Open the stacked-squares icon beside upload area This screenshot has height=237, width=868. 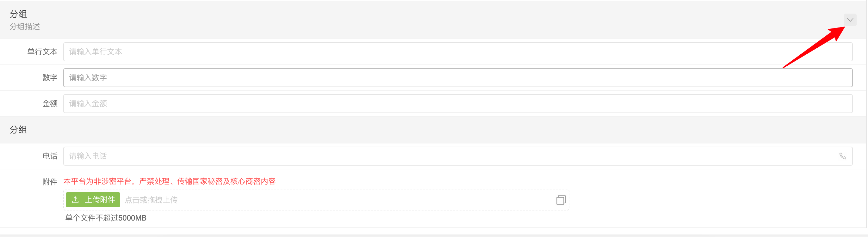pyautogui.click(x=561, y=200)
